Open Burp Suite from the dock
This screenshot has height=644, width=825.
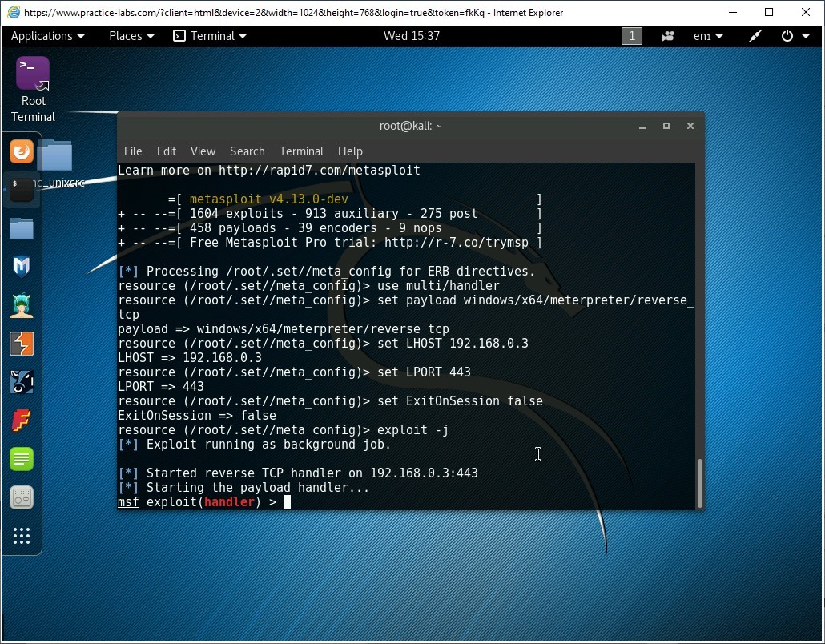[22, 344]
